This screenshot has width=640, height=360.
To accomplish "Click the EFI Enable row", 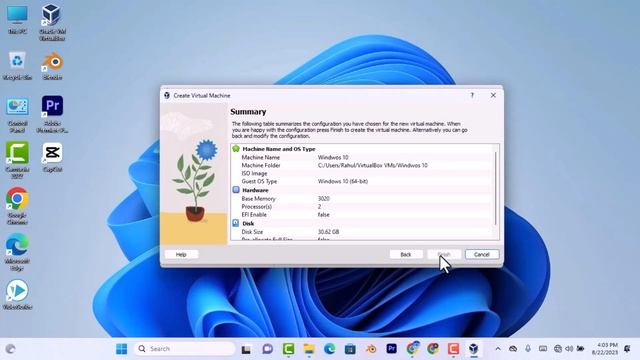I will 363,214.
